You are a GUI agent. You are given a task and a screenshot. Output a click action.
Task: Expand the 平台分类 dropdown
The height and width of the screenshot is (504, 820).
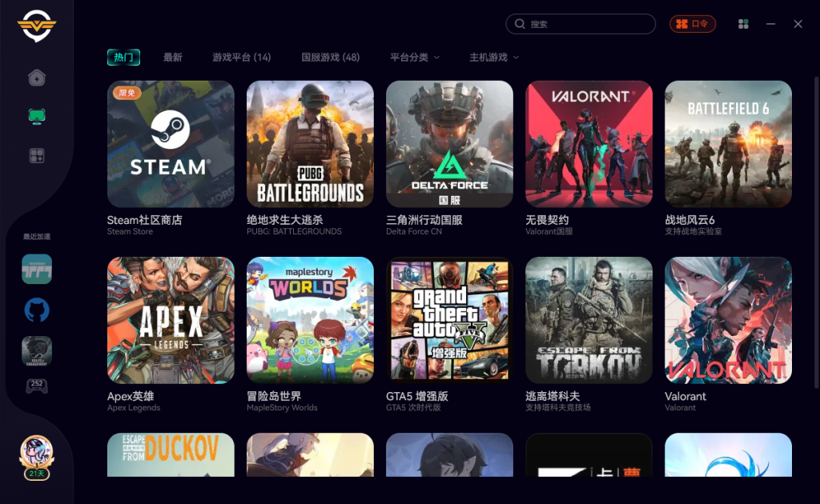pyautogui.click(x=414, y=58)
